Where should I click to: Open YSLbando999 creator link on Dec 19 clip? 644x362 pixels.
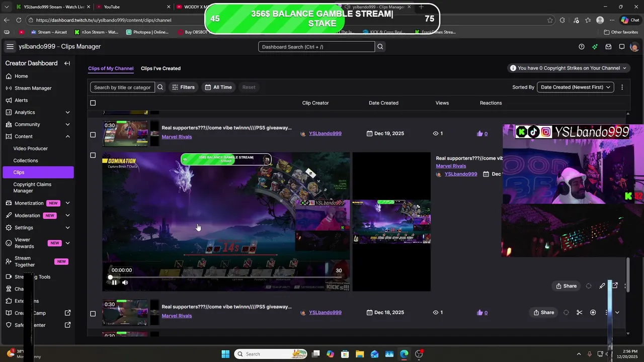[325, 134]
